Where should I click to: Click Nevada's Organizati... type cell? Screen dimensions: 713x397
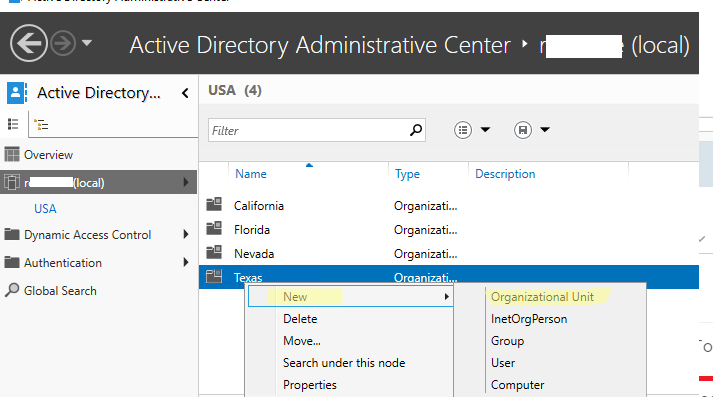(x=426, y=254)
